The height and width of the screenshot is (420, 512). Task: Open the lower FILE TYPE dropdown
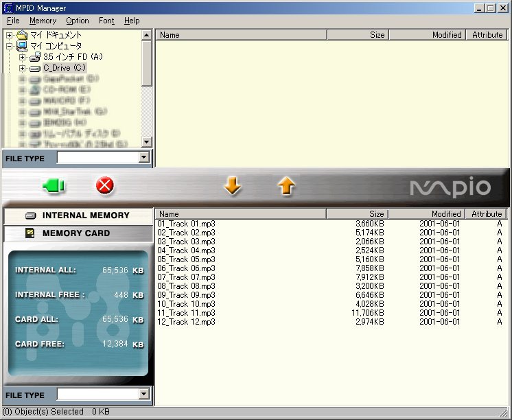point(143,394)
